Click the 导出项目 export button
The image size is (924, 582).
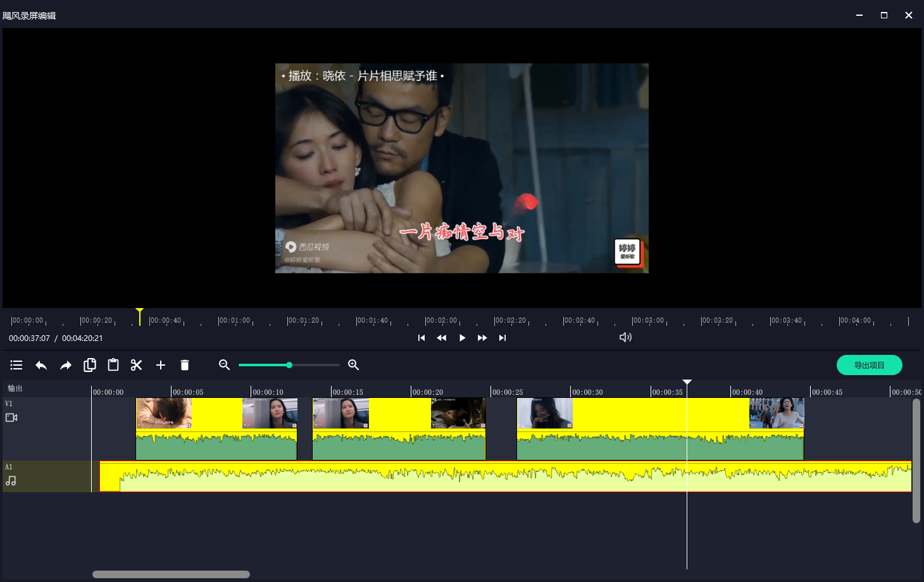[x=869, y=365]
